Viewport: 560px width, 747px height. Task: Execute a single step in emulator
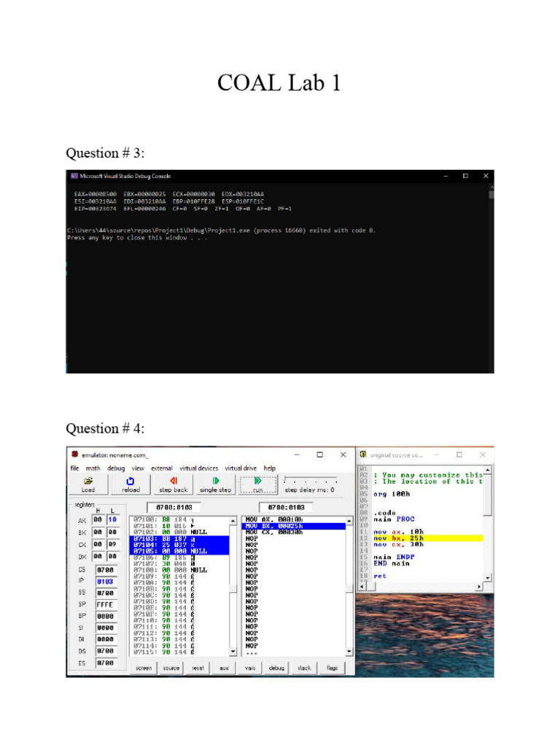(215, 484)
